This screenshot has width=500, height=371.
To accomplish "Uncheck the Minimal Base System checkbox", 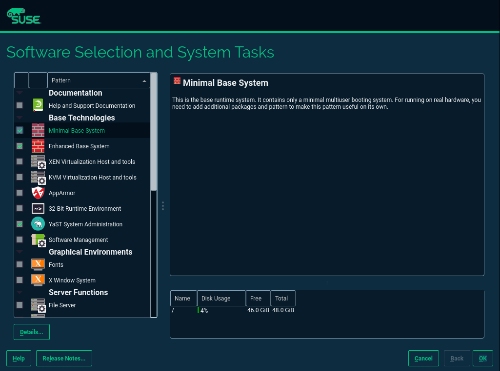I will (x=20, y=130).
